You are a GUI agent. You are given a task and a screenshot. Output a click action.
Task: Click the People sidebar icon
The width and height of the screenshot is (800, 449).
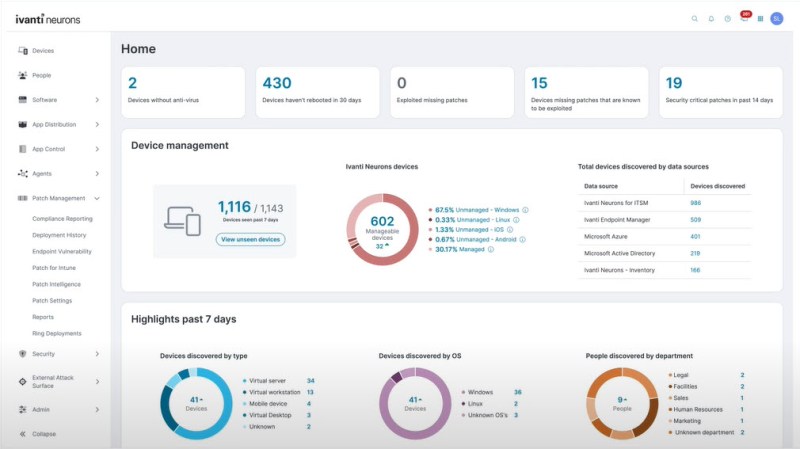click(x=22, y=75)
